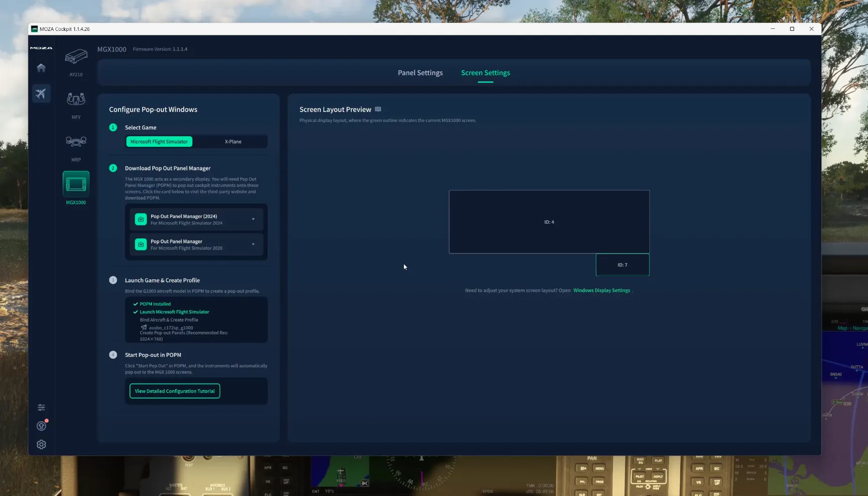Image resolution: width=868 pixels, height=496 pixels.
Task: Click the 'Start Pop-out in POPM' step title
Action: tap(153, 355)
